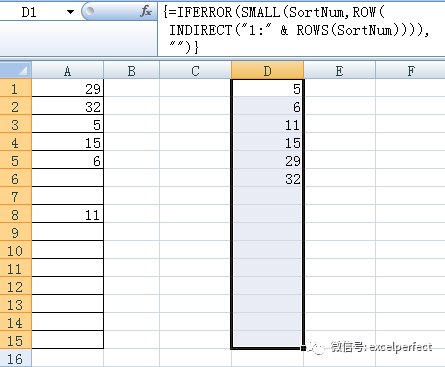
Task: Click cell A5 containing 6
Action: point(68,160)
